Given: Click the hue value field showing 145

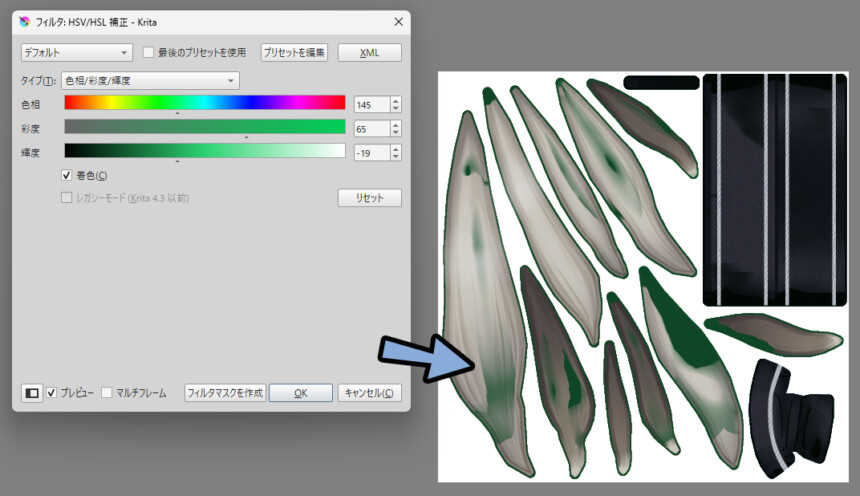Looking at the screenshot, I should tap(372, 105).
